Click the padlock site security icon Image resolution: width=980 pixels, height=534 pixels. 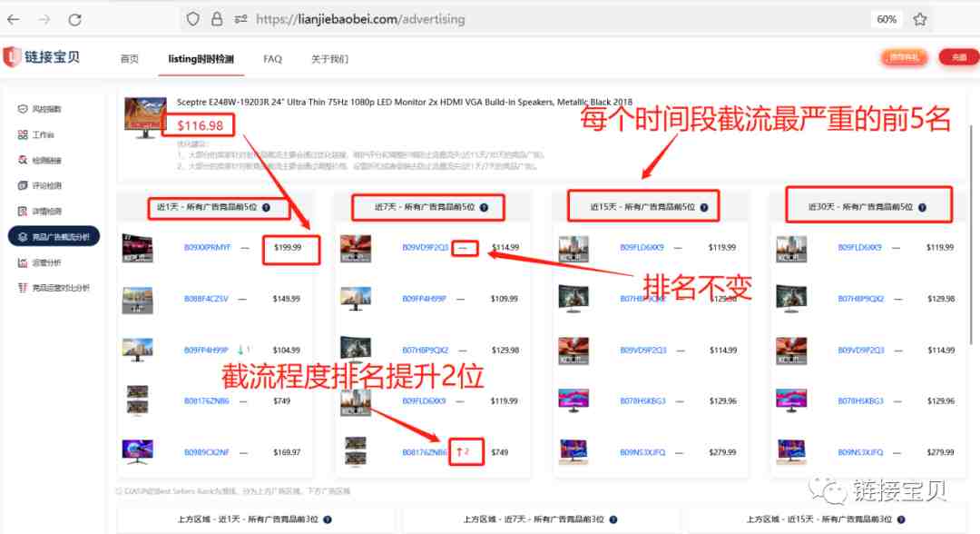217,19
